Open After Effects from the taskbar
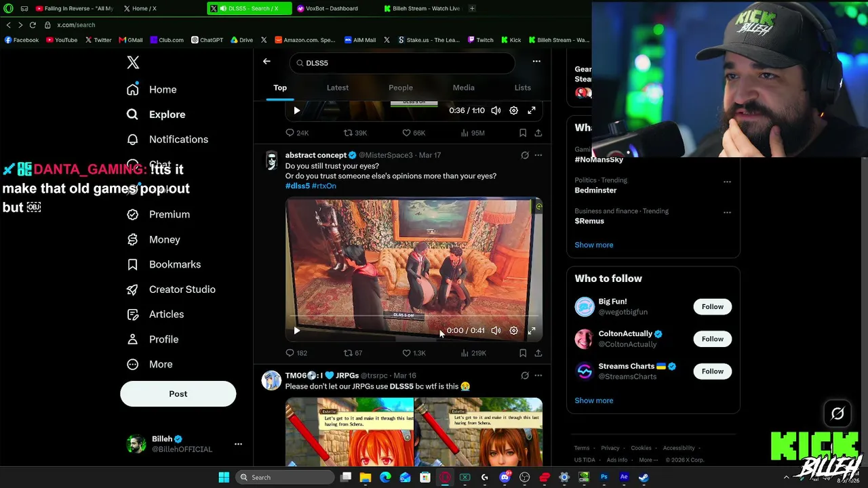868x488 pixels. [x=624, y=477]
